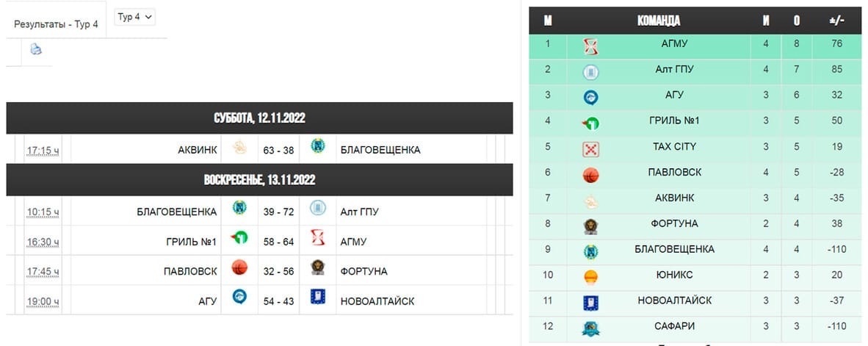The height and width of the screenshot is (346, 868).
Task: Click the ±/- column header
Action: (x=836, y=21)
